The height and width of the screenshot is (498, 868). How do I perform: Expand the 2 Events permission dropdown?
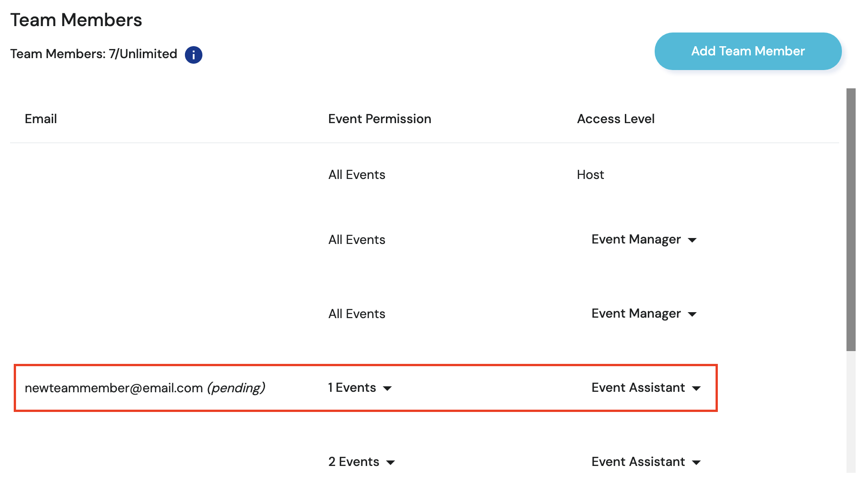click(361, 462)
